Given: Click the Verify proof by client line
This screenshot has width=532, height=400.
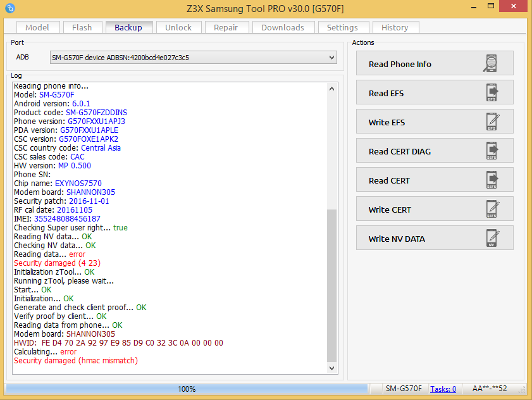Looking at the screenshot, I should click(x=60, y=316).
